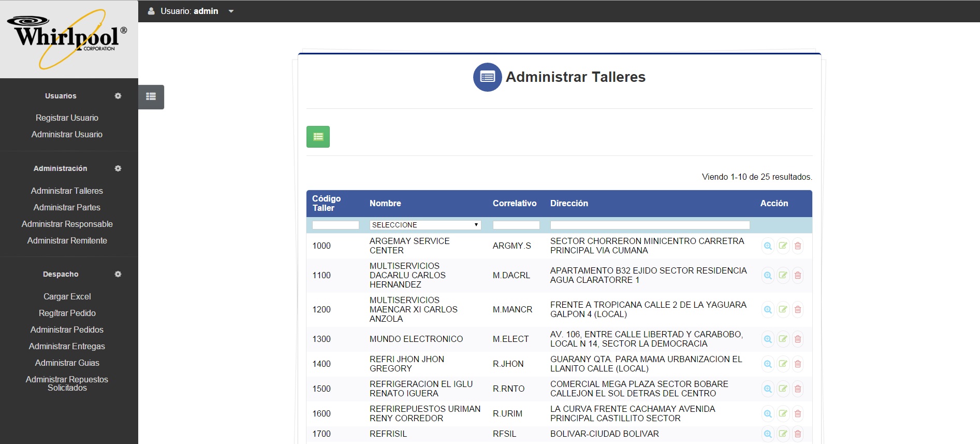Edit taller 1200 row
Image resolution: width=980 pixels, height=444 pixels.
783,309
